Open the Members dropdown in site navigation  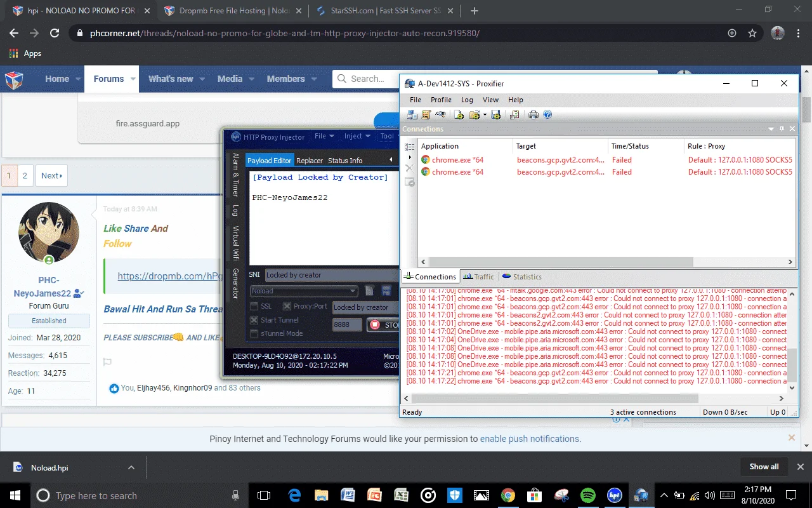click(315, 79)
